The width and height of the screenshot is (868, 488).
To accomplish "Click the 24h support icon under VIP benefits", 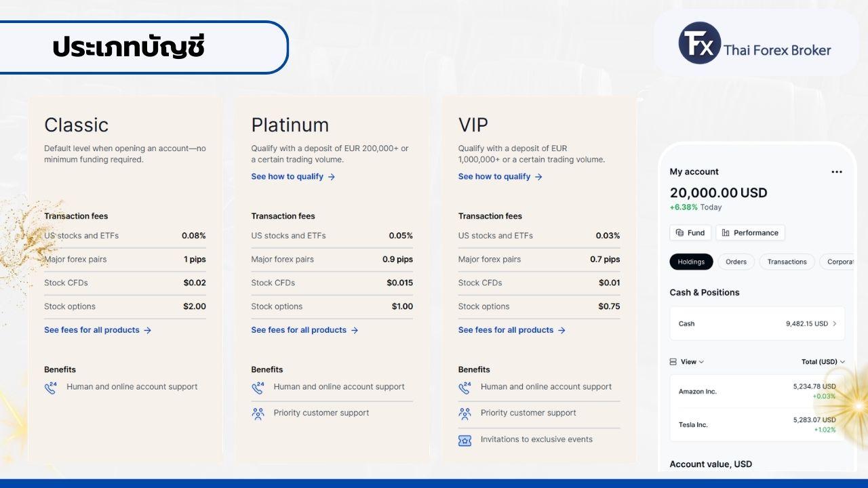I will pos(465,388).
